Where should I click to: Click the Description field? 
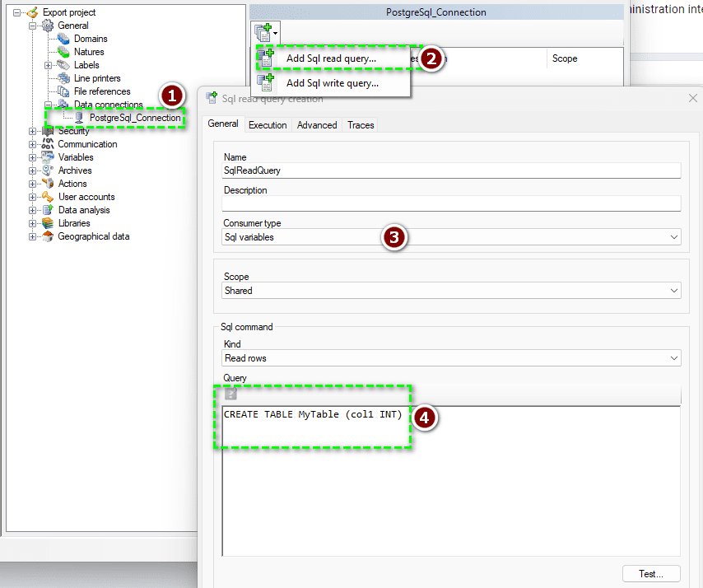pos(451,203)
